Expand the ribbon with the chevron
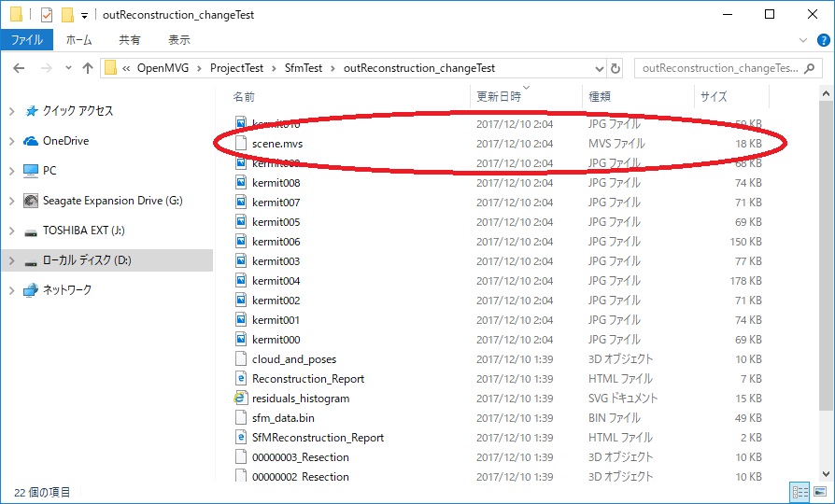835x504 pixels. click(x=803, y=40)
